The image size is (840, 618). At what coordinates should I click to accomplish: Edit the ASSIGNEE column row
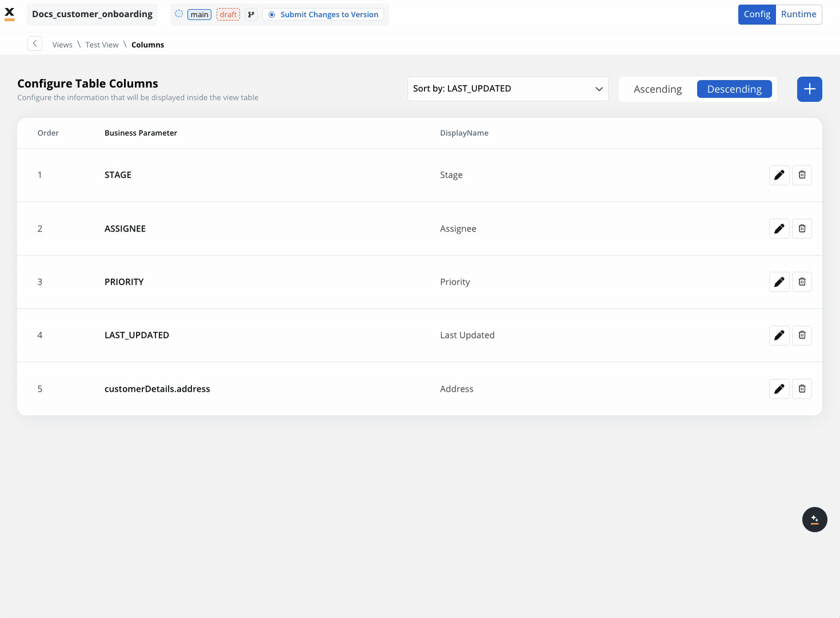click(779, 229)
